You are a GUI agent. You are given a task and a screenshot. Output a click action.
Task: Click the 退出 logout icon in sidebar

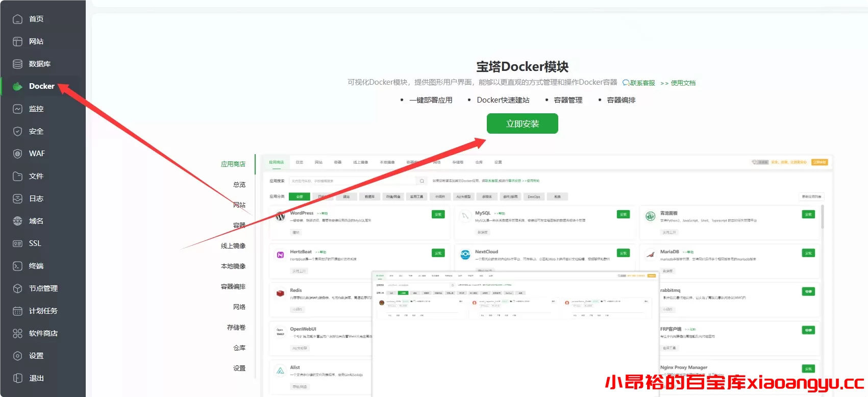click(x=17, y=378)
